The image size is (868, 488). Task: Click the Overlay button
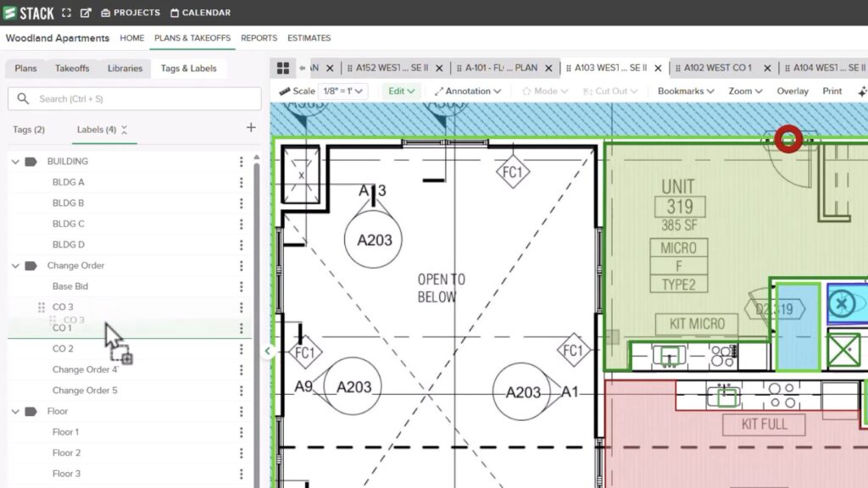[793, 91]
